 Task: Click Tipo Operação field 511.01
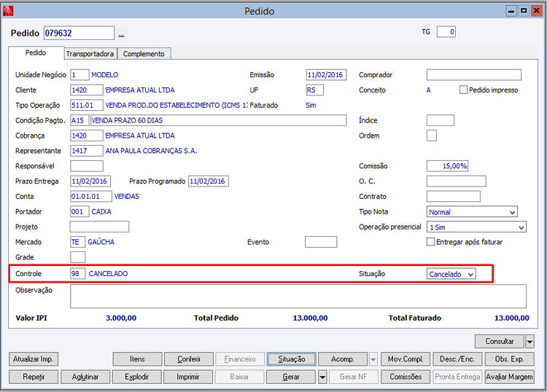point(87,105)
